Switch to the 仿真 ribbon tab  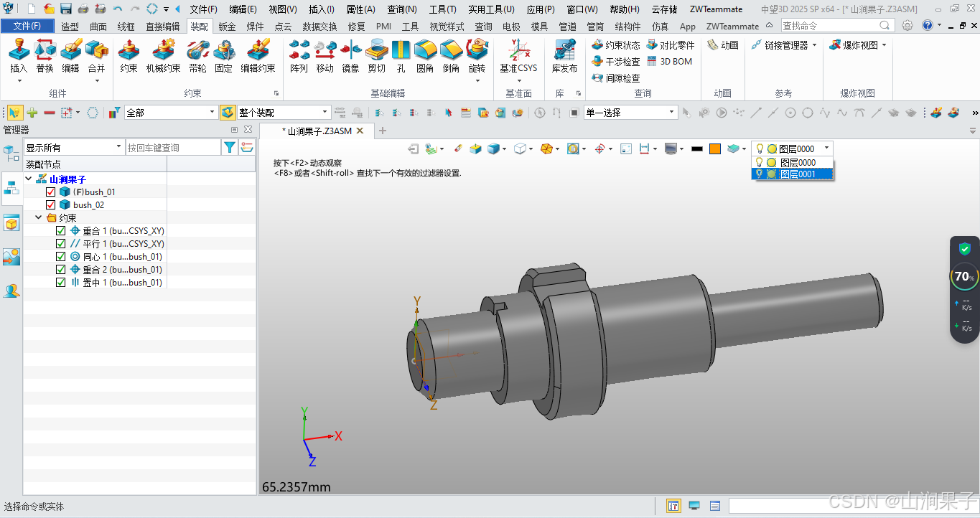tap(660, 26)
